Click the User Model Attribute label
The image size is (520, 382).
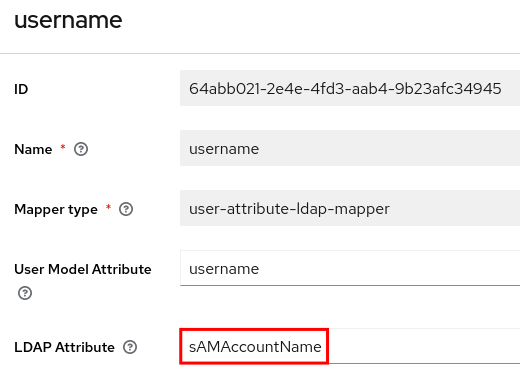(x=83, y=269)
